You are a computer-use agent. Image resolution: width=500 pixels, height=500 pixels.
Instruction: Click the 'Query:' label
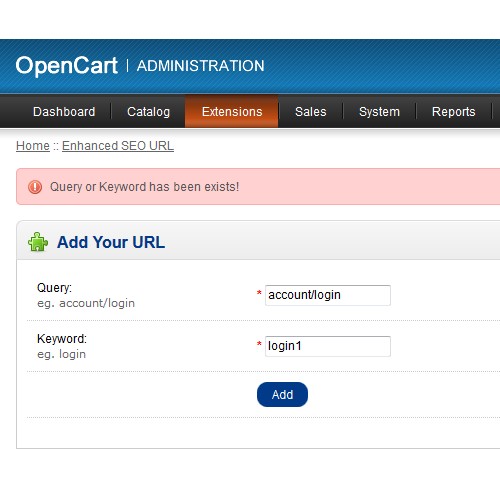pos(54,288)
